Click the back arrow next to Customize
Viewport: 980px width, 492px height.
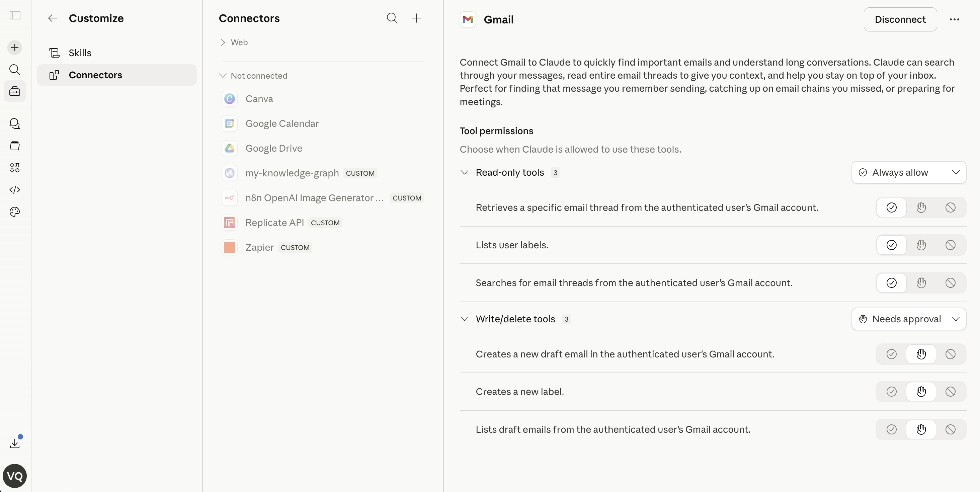[x=53, y=18]
